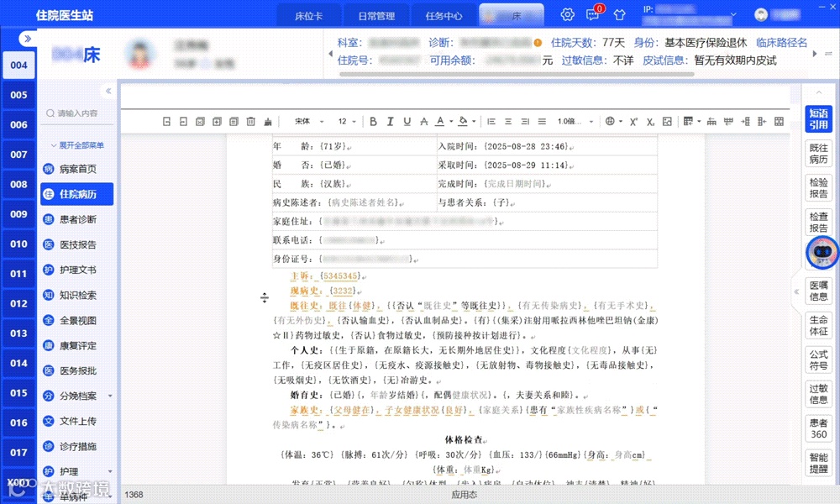Screen dimensions: 840x504
Task: Click the insert row below icon
Action: coord(728,122)
